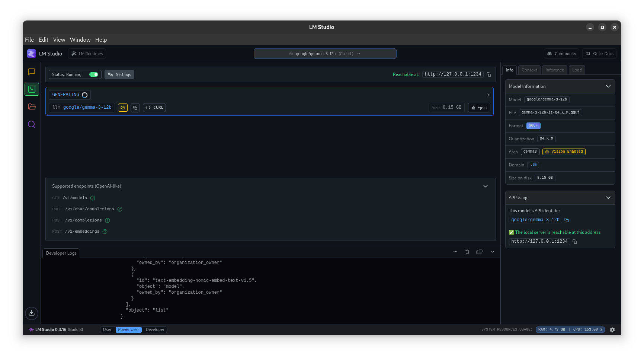
Task: Toggle vision eye icon beside gemma-3-12b
Action: [x=123, y=108]
